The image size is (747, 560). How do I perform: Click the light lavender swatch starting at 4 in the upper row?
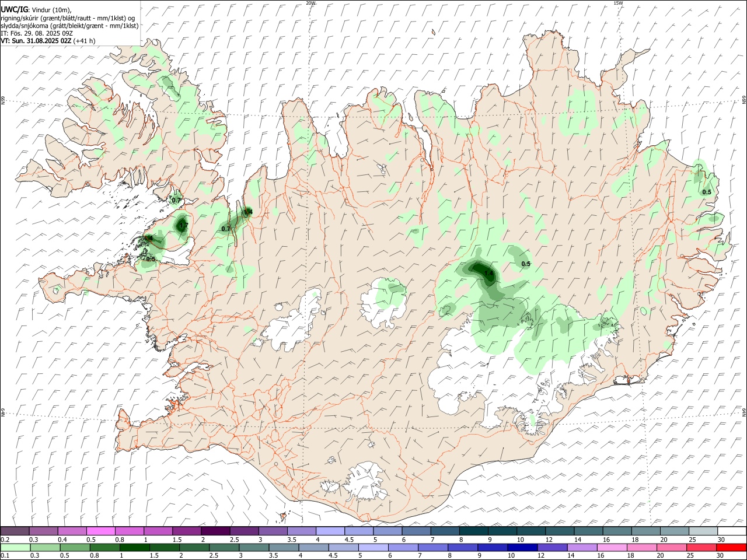pyautogui.click(x=330, y=531)
